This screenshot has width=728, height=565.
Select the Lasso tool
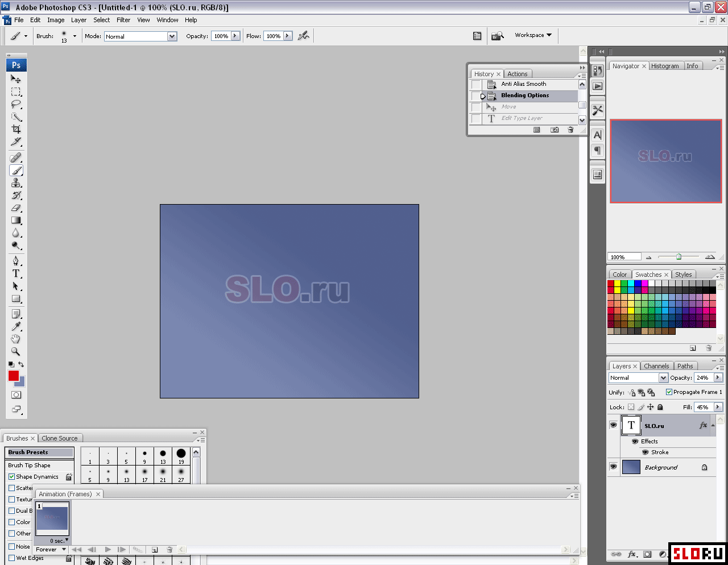(x=16, y=104)
